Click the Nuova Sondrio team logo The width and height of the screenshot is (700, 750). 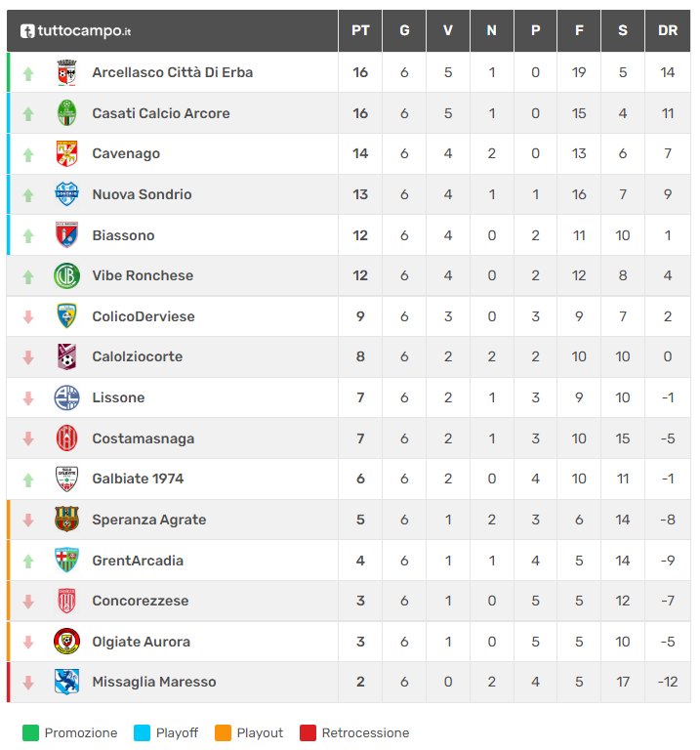(66, 194)
